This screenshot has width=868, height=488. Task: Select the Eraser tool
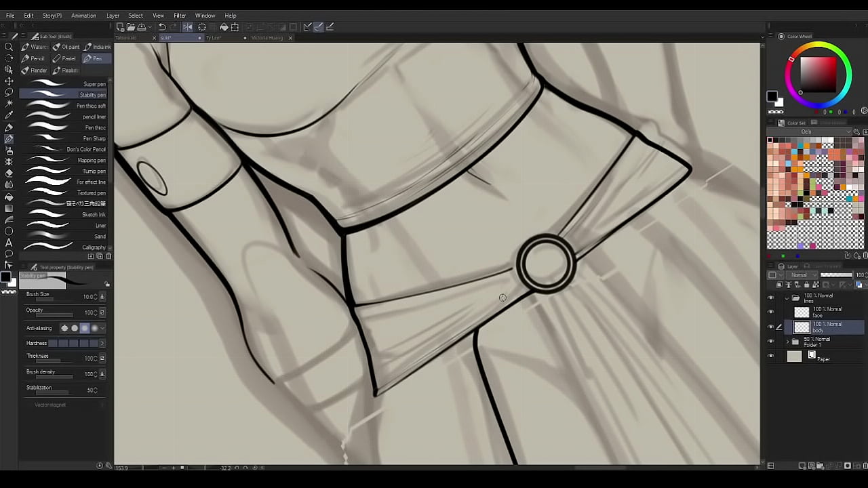(x=9, y=173)
